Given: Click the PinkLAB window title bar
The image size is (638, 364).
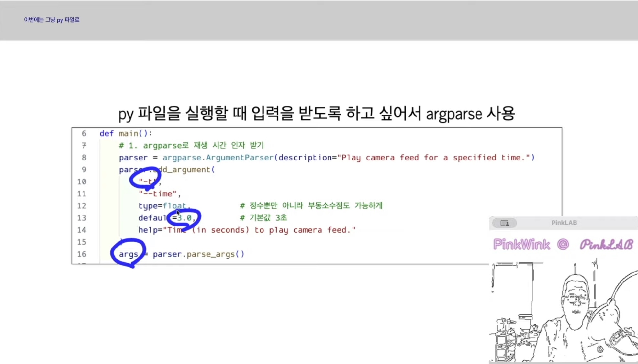Looking at the screenshot, I should pos(564,223).
